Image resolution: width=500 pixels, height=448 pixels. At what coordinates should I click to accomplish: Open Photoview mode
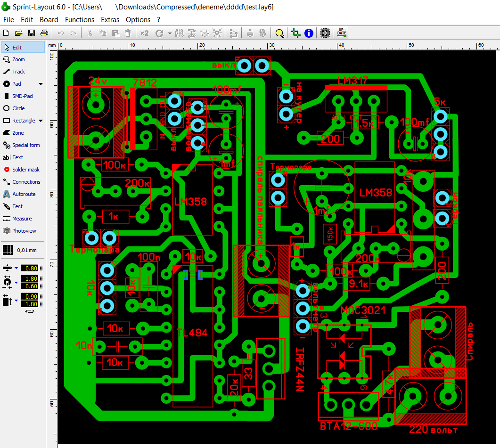(23, 231)
